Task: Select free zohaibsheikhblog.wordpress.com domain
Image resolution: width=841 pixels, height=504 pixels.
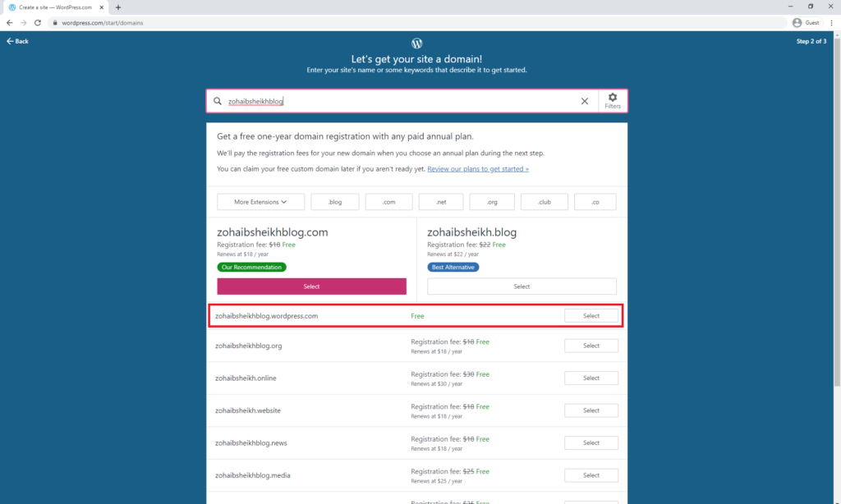Action: [591, 316]
